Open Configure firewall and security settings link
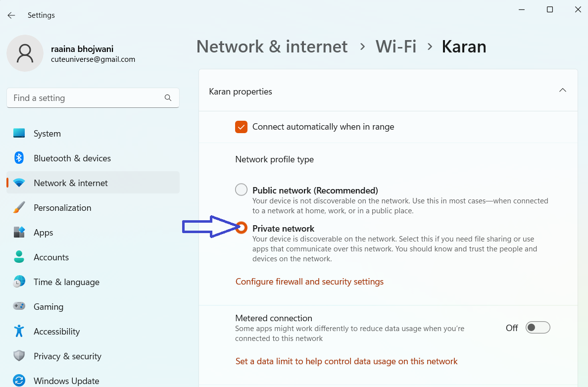 [x=309, y=282]
